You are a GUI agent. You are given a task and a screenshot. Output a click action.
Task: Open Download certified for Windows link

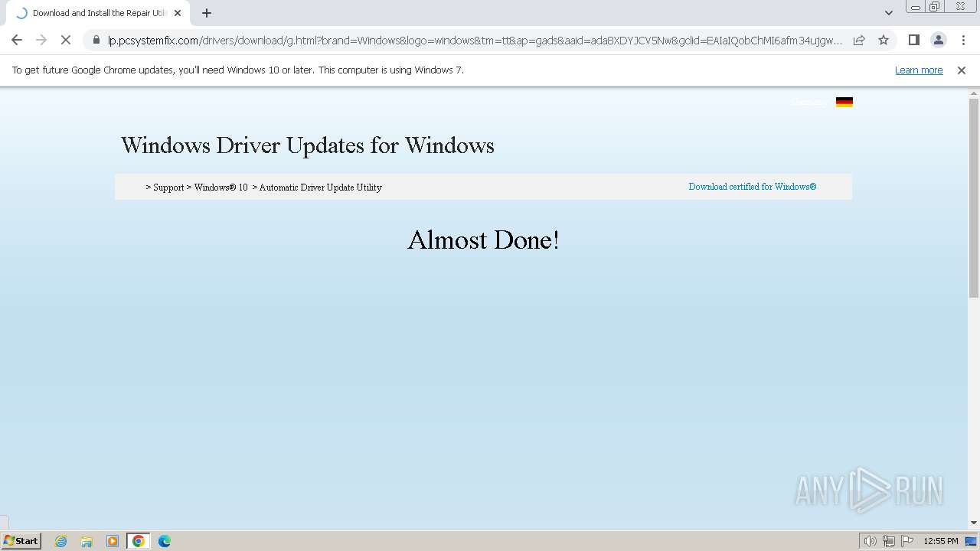[x=753, y=187]
